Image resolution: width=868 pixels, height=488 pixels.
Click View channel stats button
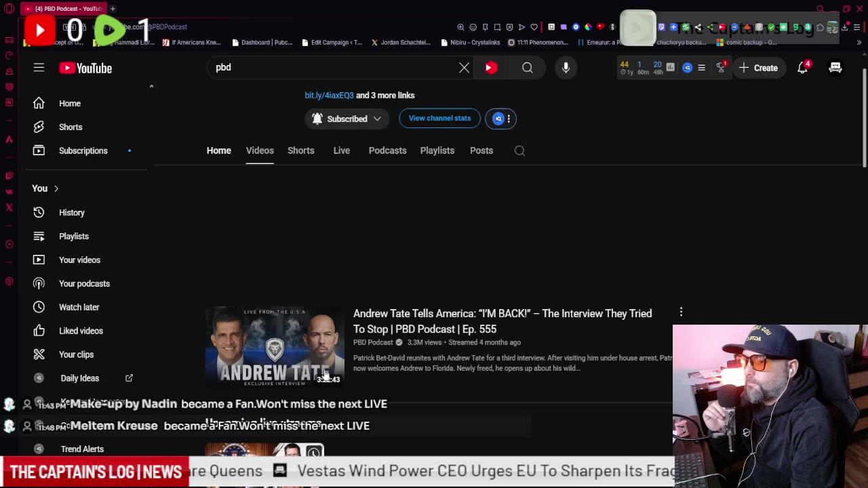pos(439,119)
